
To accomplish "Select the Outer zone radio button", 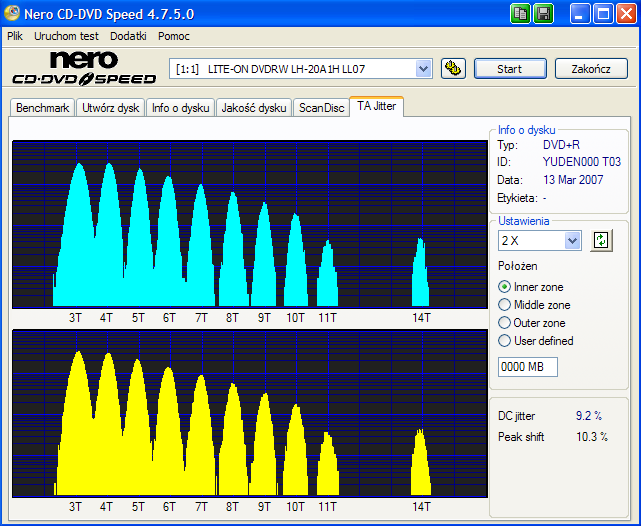I will tap(504, 323).
